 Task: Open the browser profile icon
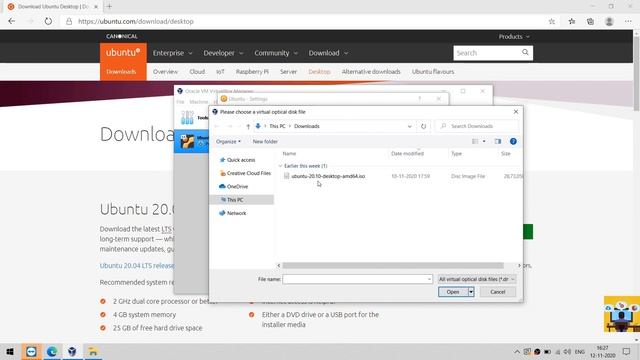609,22
